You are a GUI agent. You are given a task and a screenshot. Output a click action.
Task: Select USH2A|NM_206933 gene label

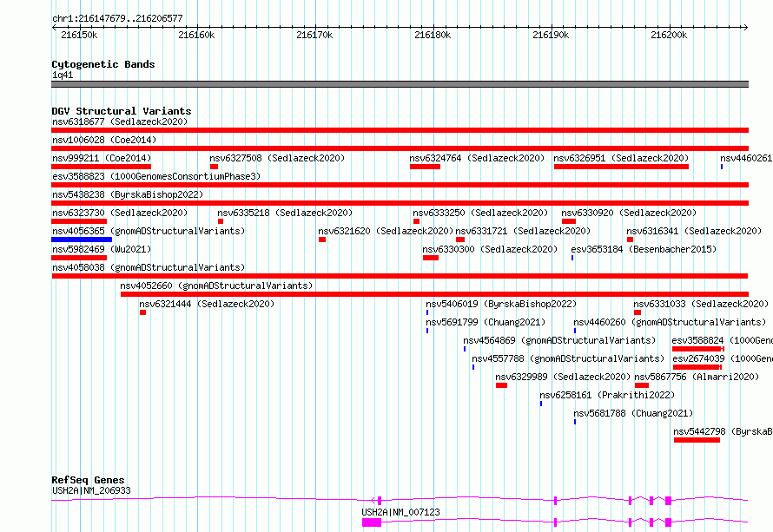[92, 490]
